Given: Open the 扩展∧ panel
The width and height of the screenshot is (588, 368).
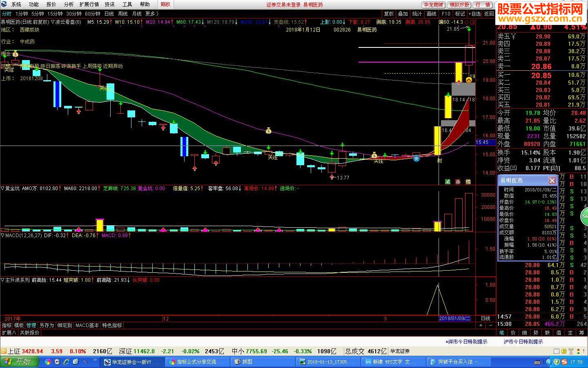Looking at the screenshot, I should (9, 333).
